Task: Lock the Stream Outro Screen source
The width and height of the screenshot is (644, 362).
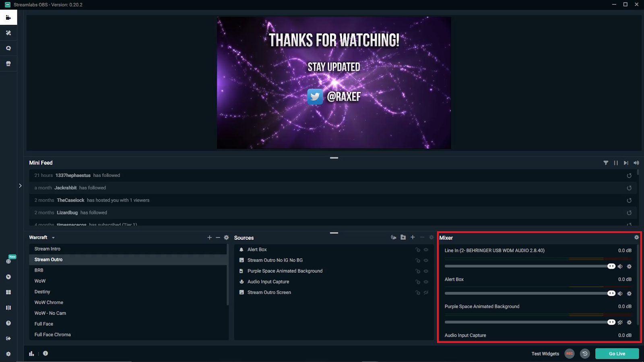Action: (418, 293)
